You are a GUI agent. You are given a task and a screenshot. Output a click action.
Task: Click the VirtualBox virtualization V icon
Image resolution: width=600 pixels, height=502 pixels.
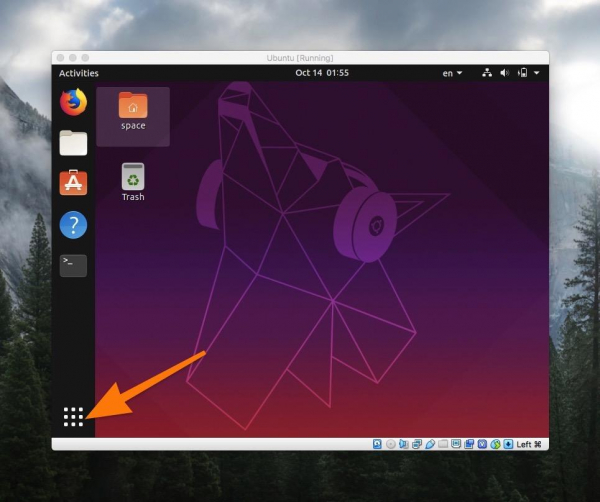(482, 444)
